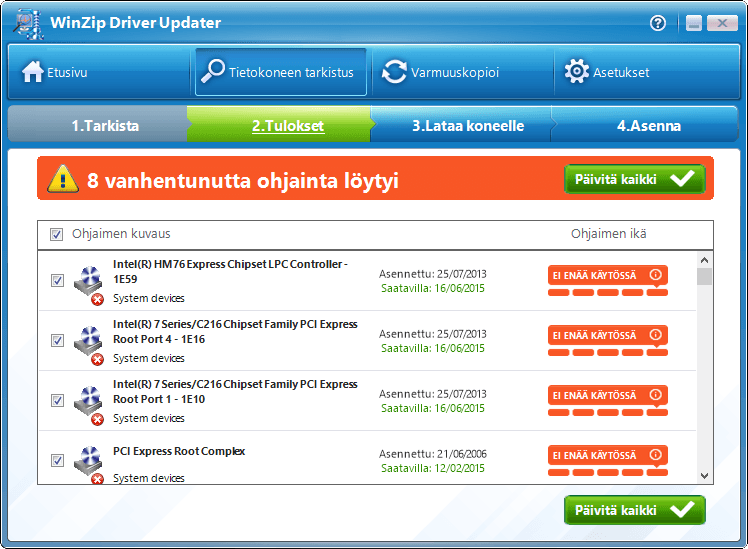Click info icon on PCI Express Root Complex badge
The width and height of the screenshot is (748, 549).
click(655, 455)
